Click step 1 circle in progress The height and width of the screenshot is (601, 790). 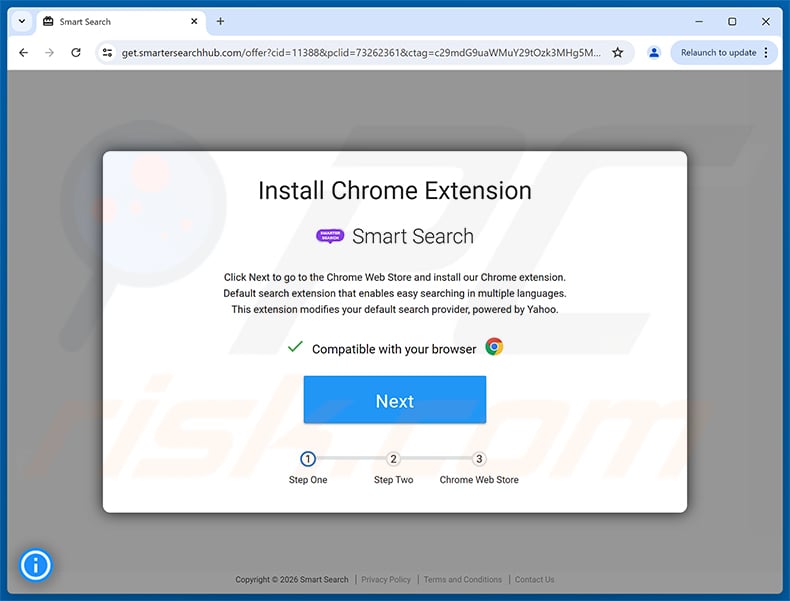[308, 459]
